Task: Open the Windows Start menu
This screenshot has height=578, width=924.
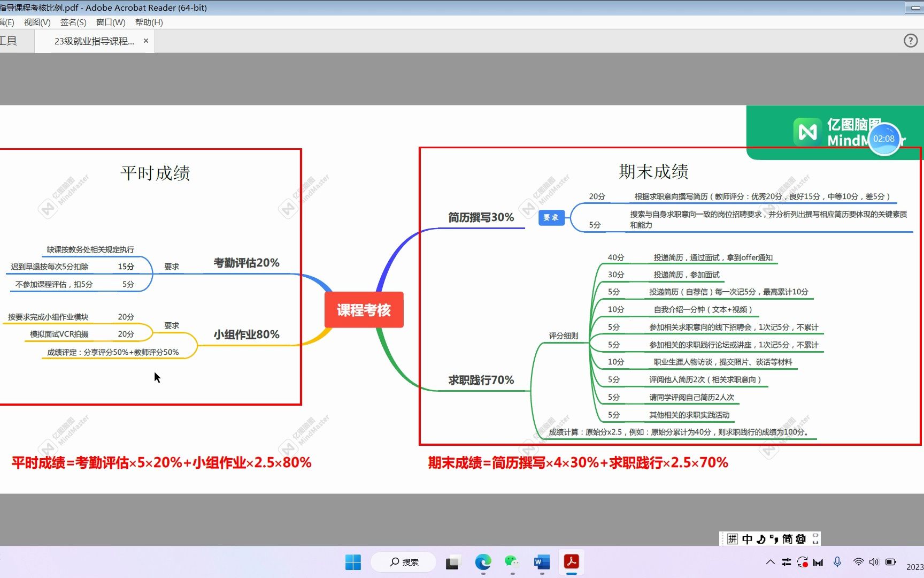Action: coord(353,562)
